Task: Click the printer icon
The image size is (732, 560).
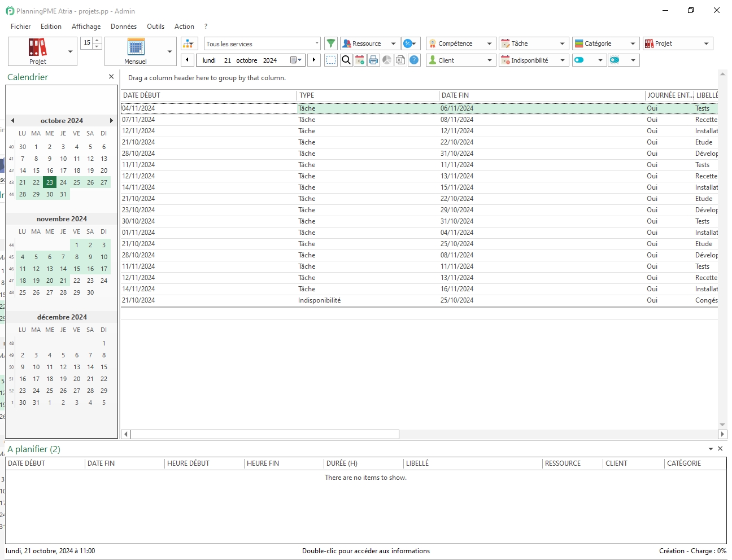Action: [x=373, y=60]
